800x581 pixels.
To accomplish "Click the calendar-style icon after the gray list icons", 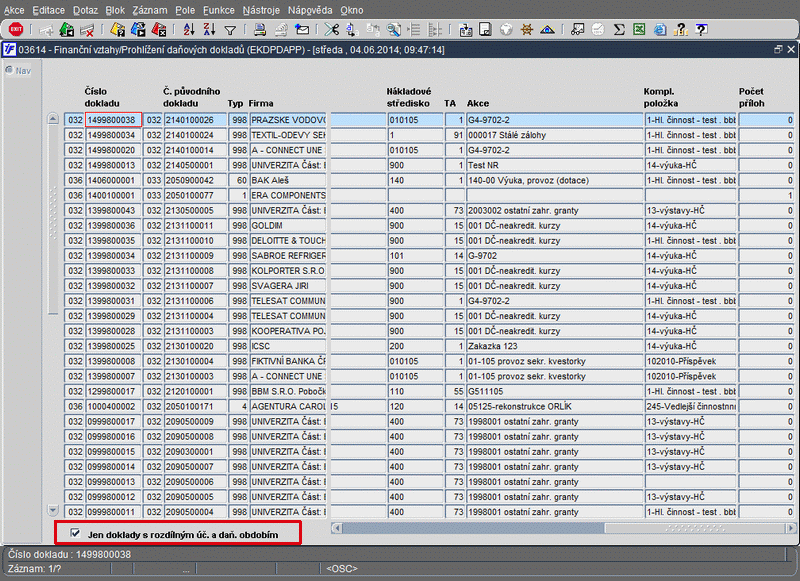I will pos(465,30).
